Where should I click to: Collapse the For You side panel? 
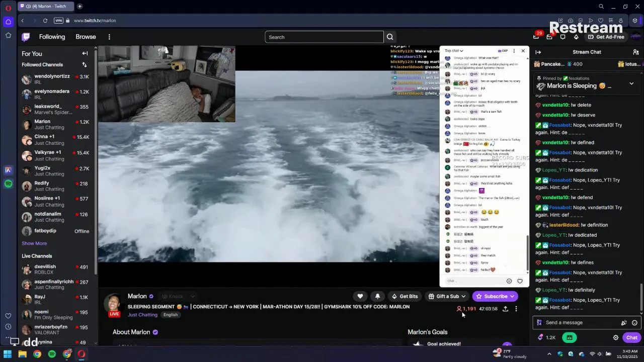pyautogui.click(x=85, y=53)
